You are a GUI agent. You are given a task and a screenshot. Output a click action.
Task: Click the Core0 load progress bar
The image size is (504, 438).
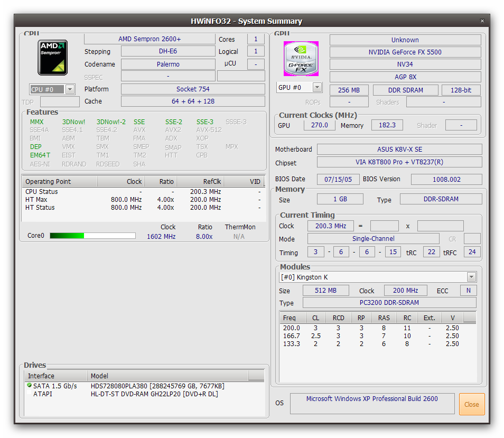click(x=92, y=236)
